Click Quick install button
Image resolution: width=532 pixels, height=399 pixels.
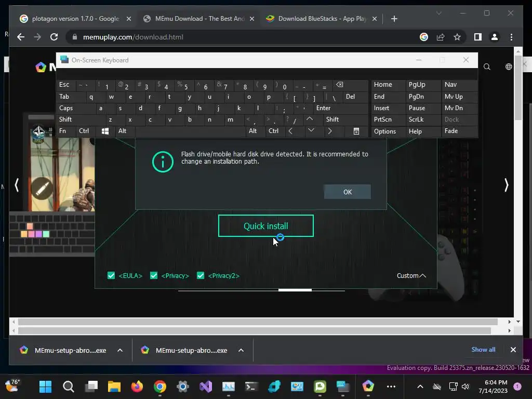pyautogui.click(x=265, y=226)
